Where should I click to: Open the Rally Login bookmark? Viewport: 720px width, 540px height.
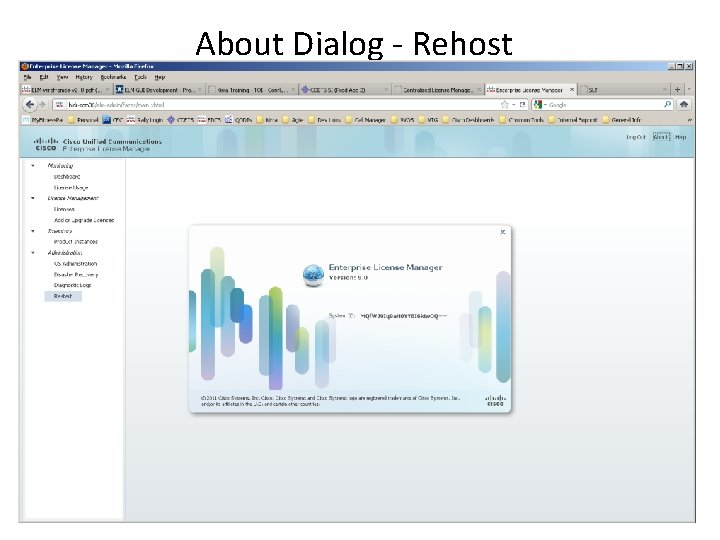coord(145,120)
